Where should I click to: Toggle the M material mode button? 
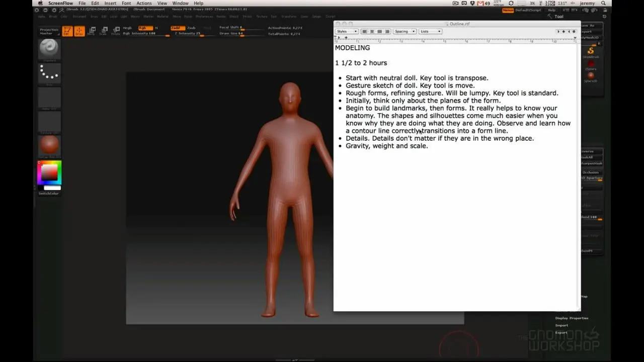(x=156, y=28)
